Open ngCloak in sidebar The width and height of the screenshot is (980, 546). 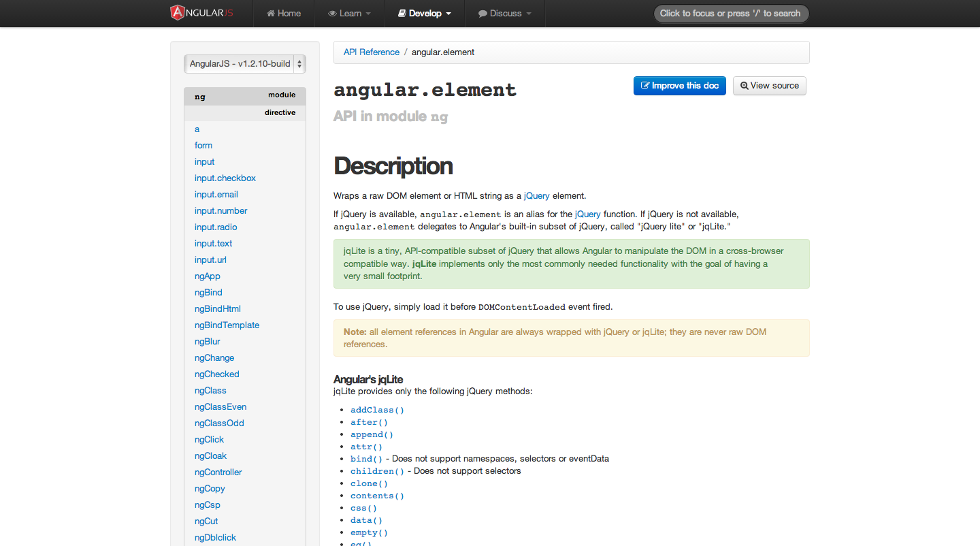pos(211,456)
